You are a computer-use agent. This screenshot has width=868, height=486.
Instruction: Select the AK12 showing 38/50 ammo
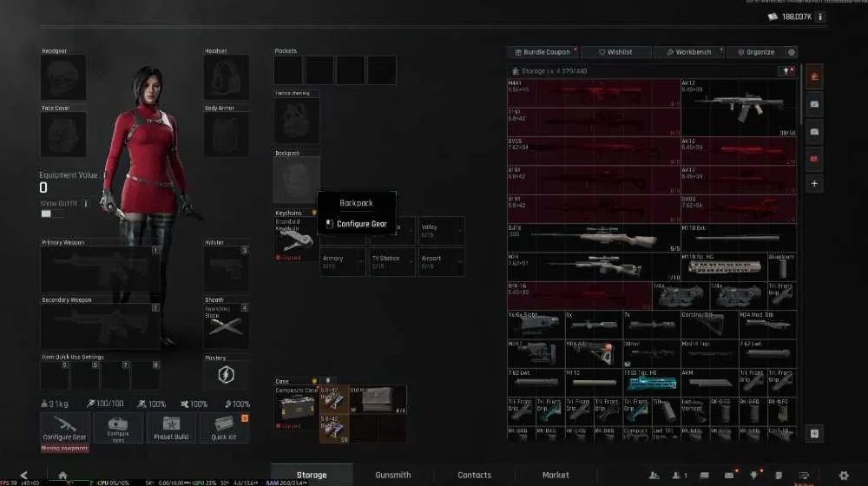tap(739, 108)
